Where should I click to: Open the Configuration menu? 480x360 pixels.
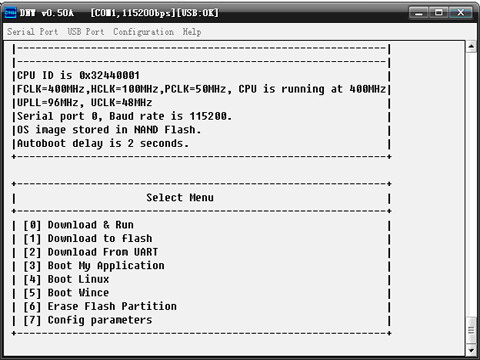pos(143,32)
